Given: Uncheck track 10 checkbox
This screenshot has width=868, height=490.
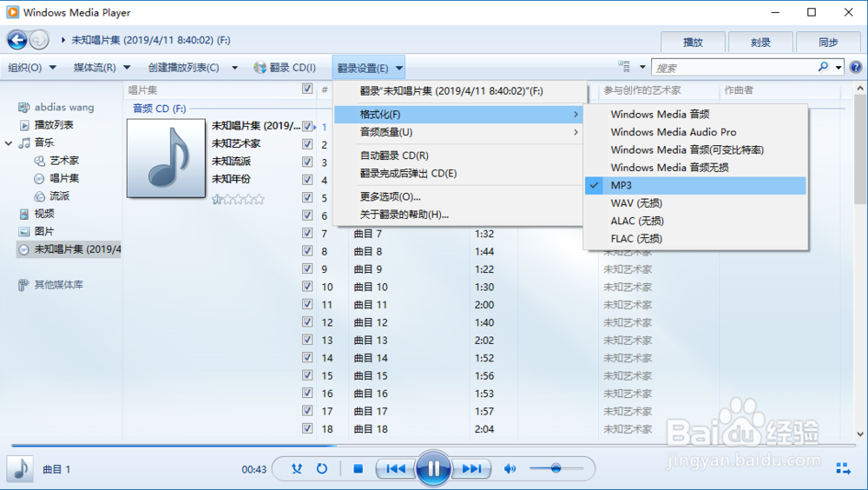Looking at the screenshot, I should tap(307, 286).
